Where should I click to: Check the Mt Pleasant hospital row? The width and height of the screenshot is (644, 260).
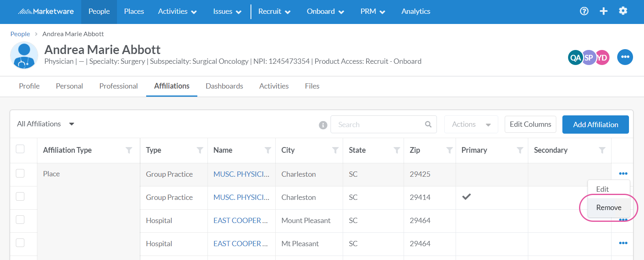tap(20, 243)
